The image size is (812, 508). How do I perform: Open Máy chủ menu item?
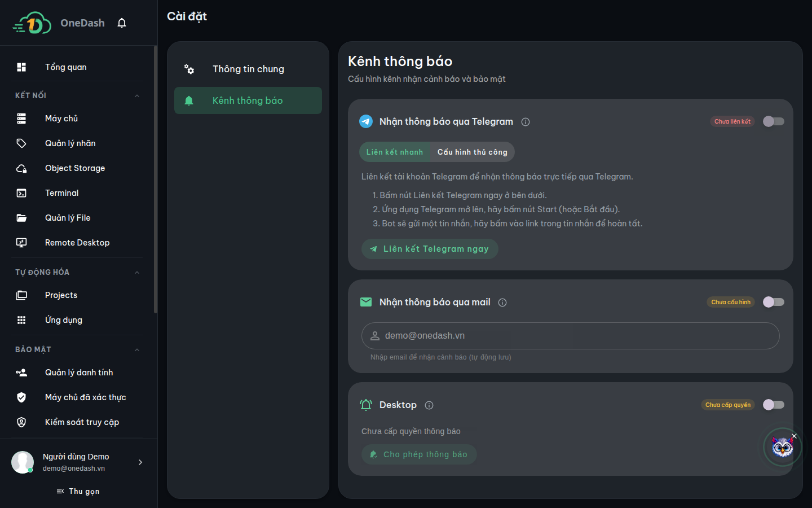pos(77,119)
